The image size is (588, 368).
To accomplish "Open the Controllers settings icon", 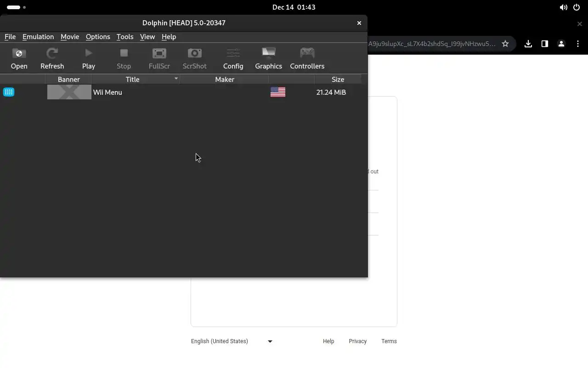I will pos(307,59).
